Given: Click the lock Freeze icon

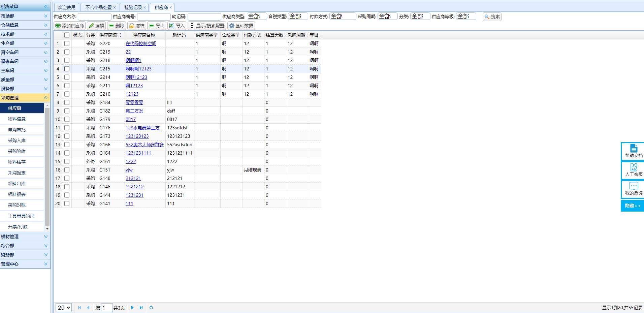Looking at the screenshot, I should 132,26.
